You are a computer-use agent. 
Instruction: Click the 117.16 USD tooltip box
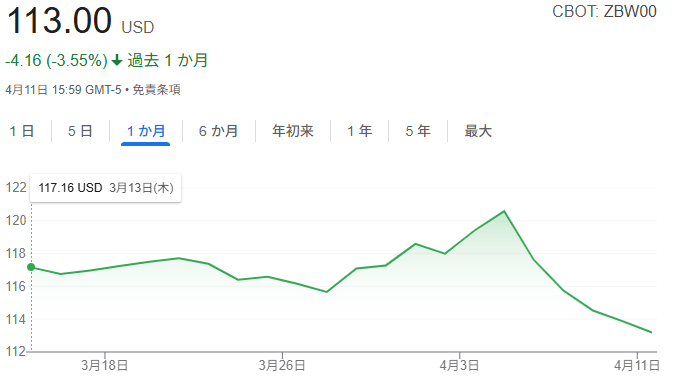tap(106, 188)
